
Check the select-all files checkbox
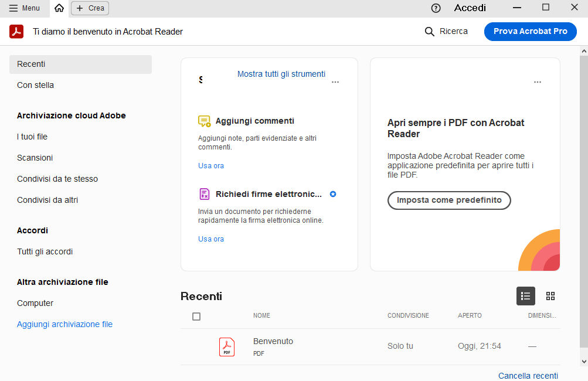[x=196, y=317]
